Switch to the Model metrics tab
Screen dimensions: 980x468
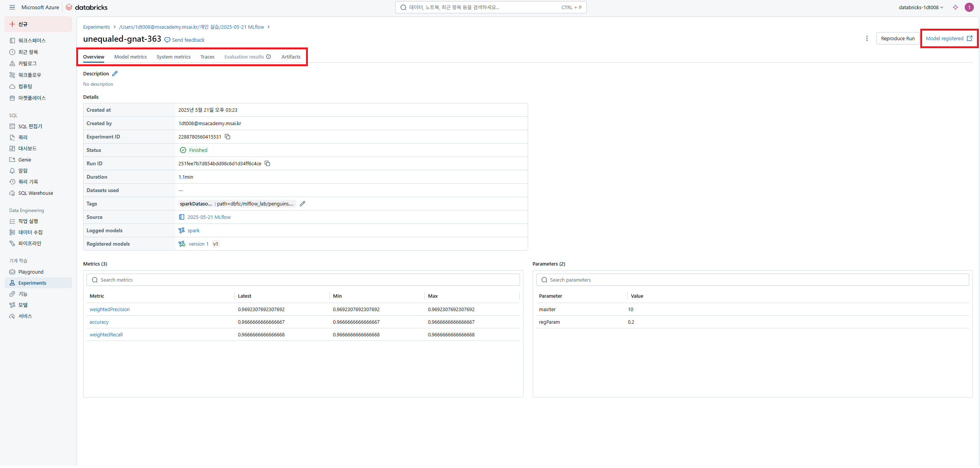click(x=130, y=57)
